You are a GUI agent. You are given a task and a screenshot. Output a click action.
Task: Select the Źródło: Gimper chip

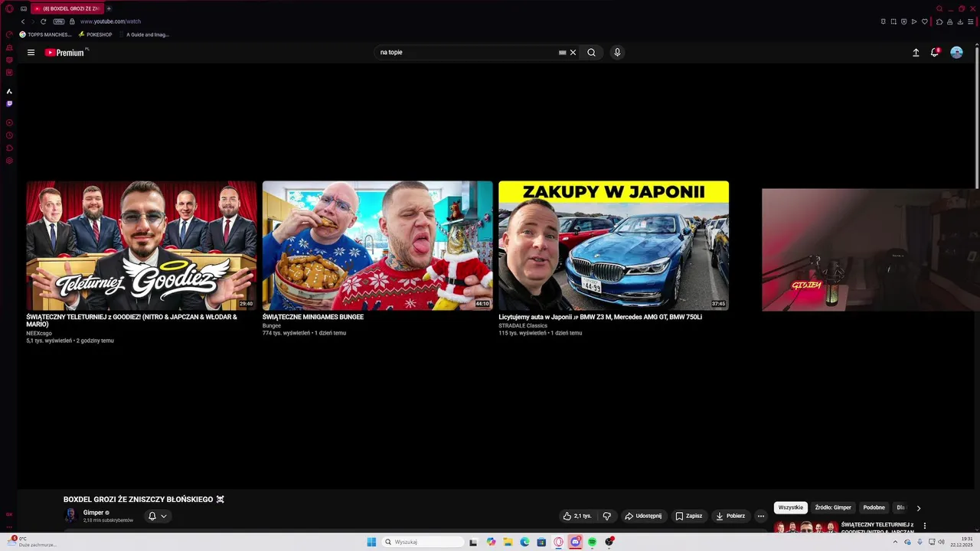[x=833, y=507]
